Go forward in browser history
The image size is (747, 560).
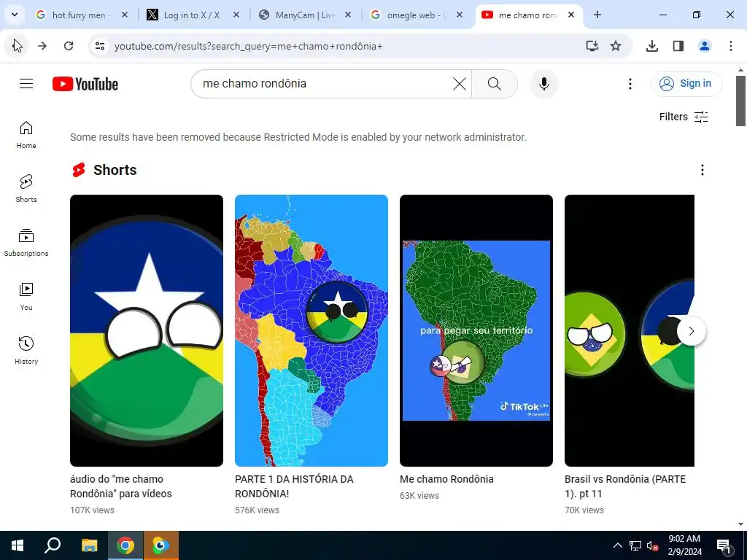pyautogui.click(x=42, y=46)
